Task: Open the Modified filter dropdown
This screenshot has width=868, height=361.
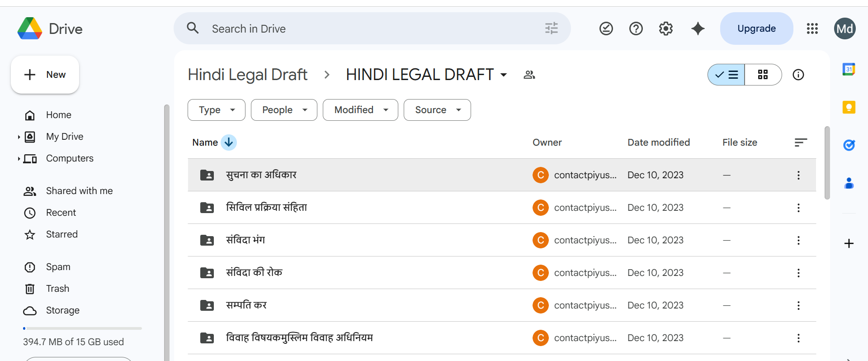Action: coord(360,110)
